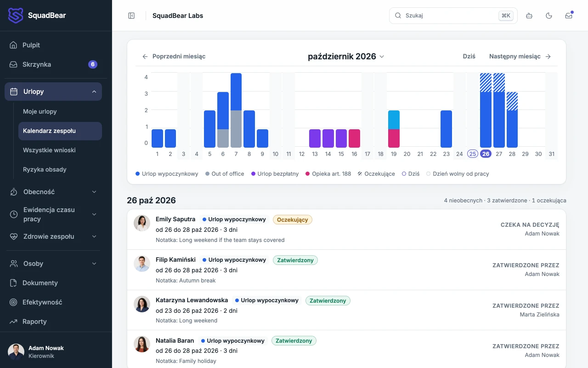The width and height of the screenshot is (588, 368).
Task: Click the Dokumenty file icon
Action: [14, 283]
